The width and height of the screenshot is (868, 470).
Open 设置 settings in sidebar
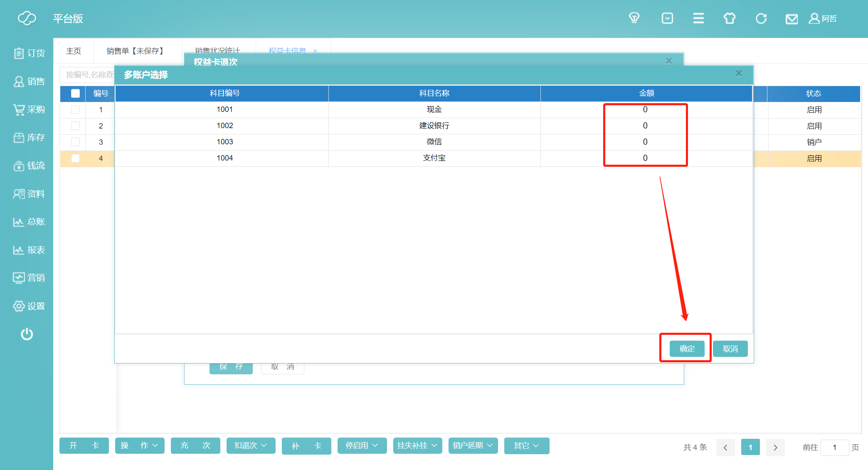[x=29, y=306]
